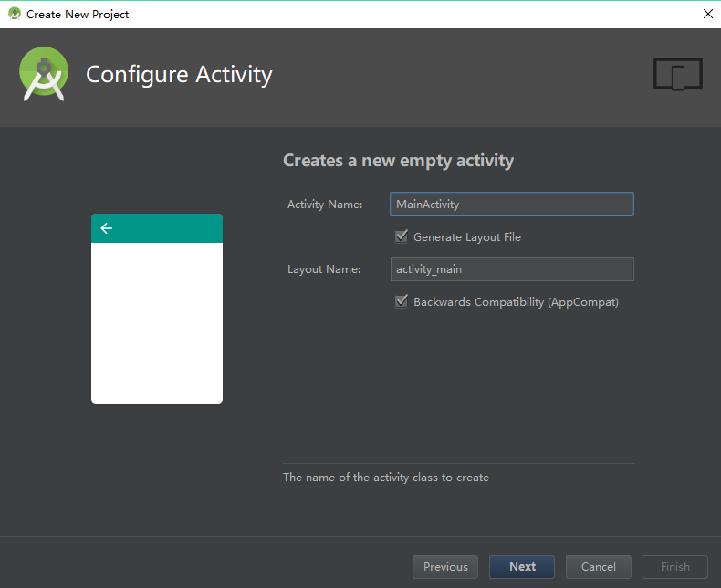Close the Create New Project dialog
This screenshot has height=588, width=721.
pos(708,14)
